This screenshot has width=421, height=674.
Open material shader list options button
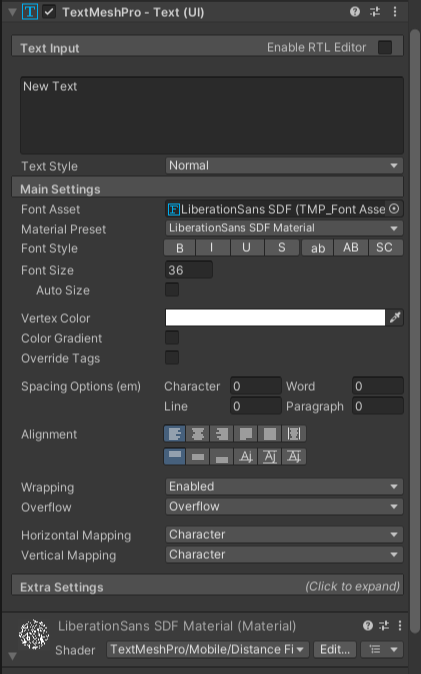382,649
